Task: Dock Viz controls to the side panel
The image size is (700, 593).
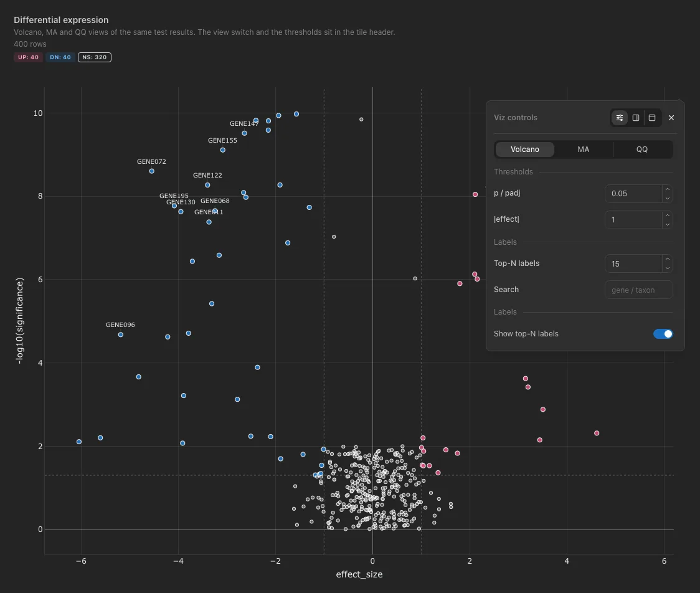Action: 636,118
